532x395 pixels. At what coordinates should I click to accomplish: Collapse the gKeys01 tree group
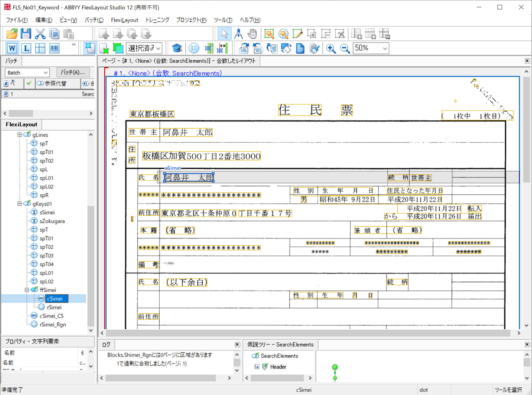[x=19, y=204]
